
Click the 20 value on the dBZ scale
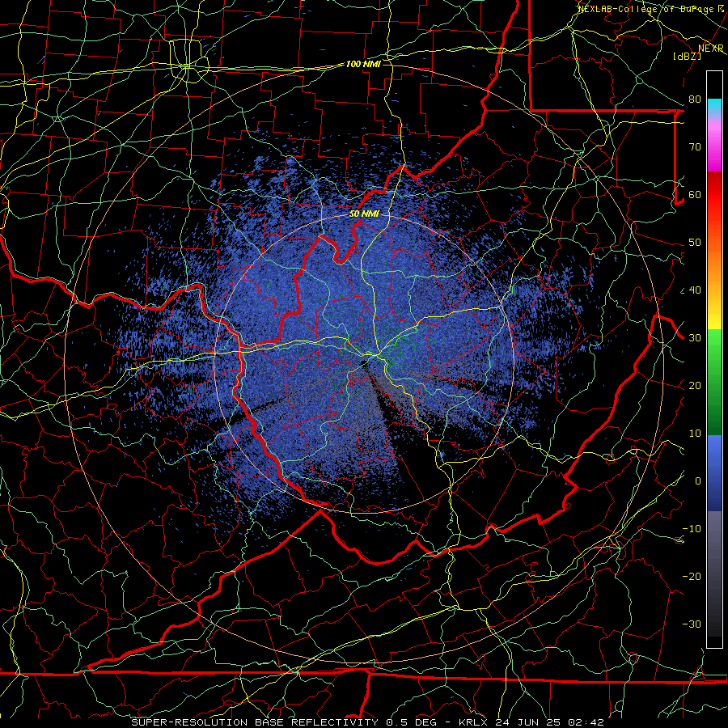click(x=695, y=386)
